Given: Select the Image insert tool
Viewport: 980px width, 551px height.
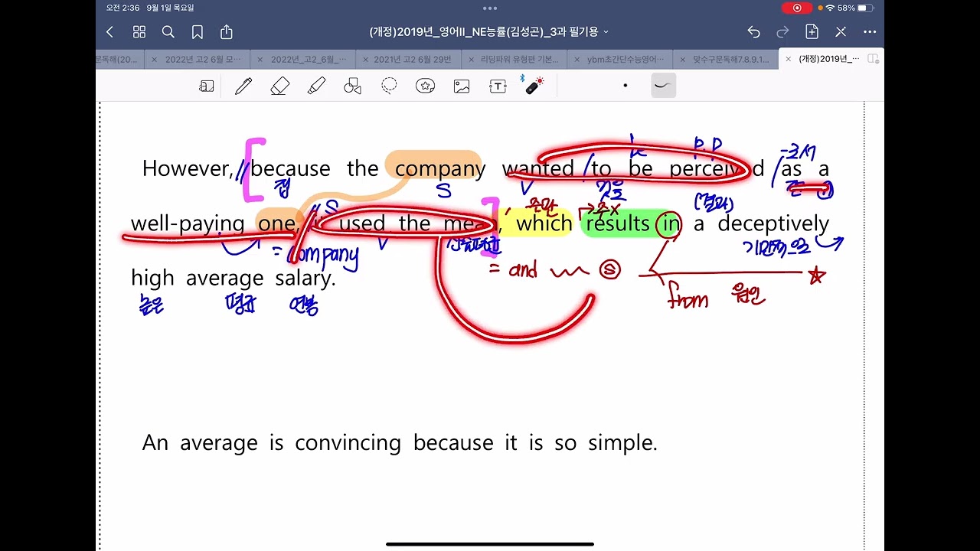Looking at the screenshot, I should 462,86.
